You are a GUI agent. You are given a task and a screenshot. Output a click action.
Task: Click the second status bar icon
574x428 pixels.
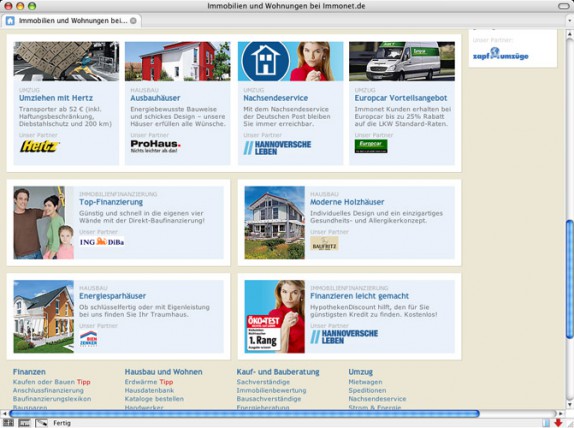(x=25, y=423)
